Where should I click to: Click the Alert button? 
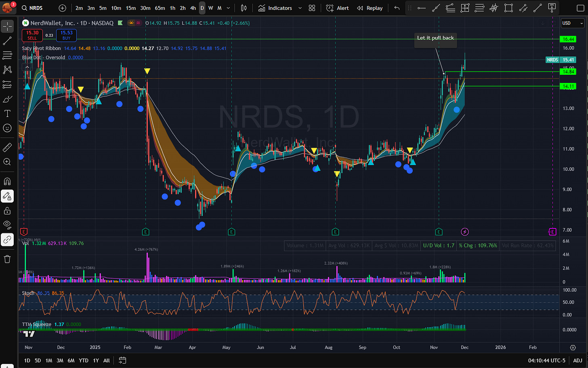point(338,8)
